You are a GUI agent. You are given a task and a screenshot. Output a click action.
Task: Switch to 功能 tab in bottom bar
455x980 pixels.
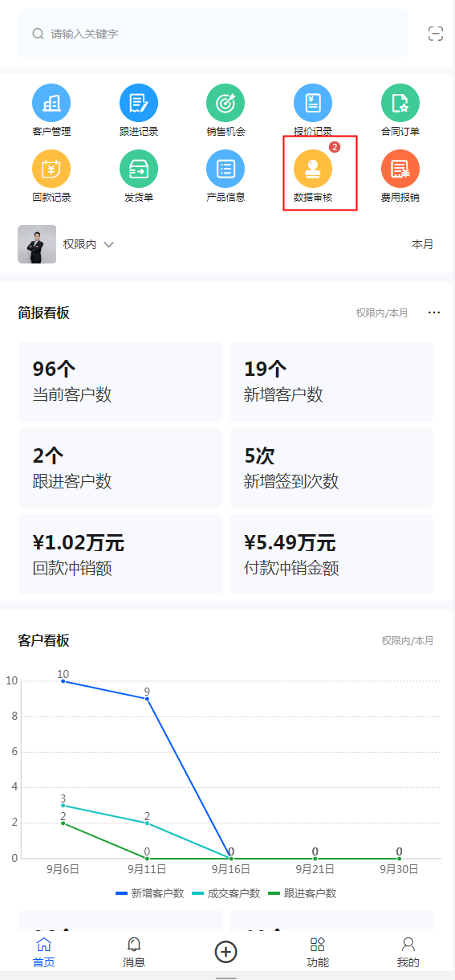pos(318,952)
